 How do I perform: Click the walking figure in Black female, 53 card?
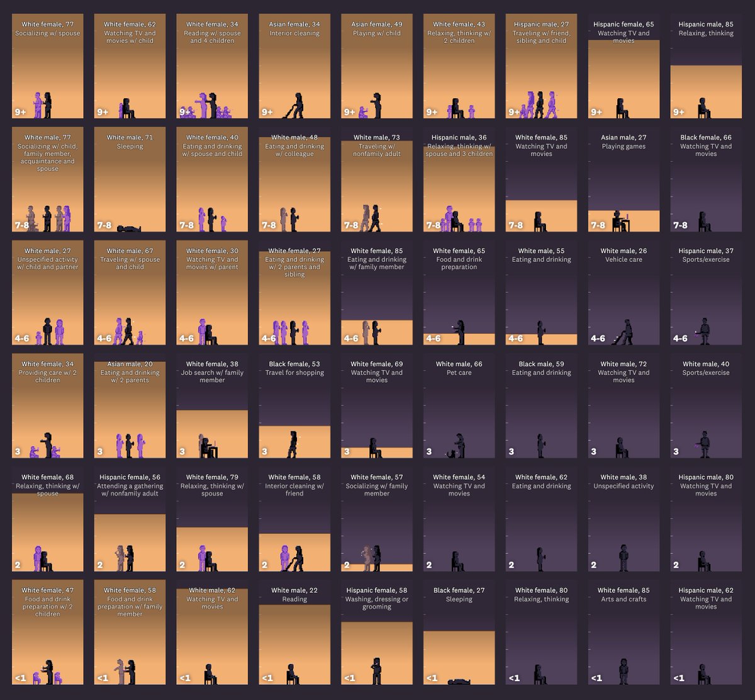tap(293, 444)
